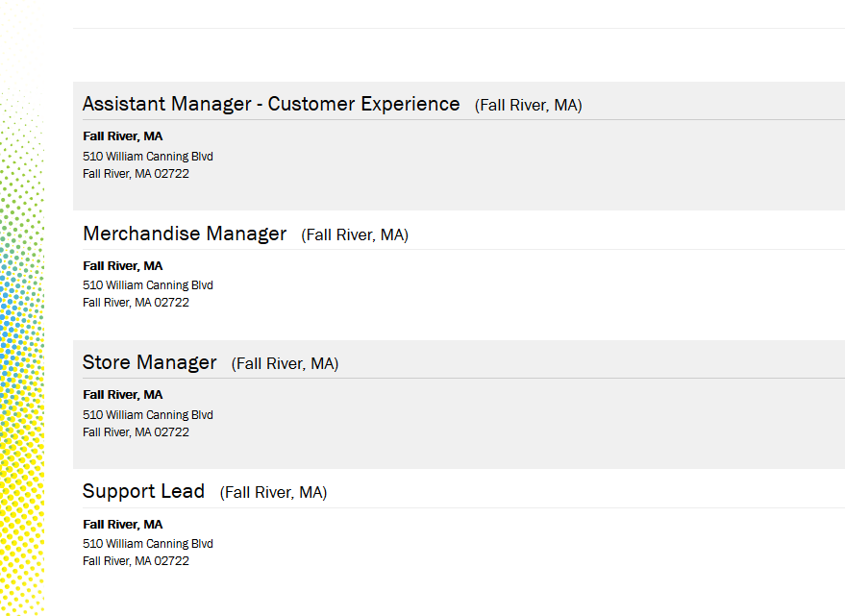Screen dimensions: 845x616
Task: Open the Assistant Manager - Customer Experience job
Action: 271,104
